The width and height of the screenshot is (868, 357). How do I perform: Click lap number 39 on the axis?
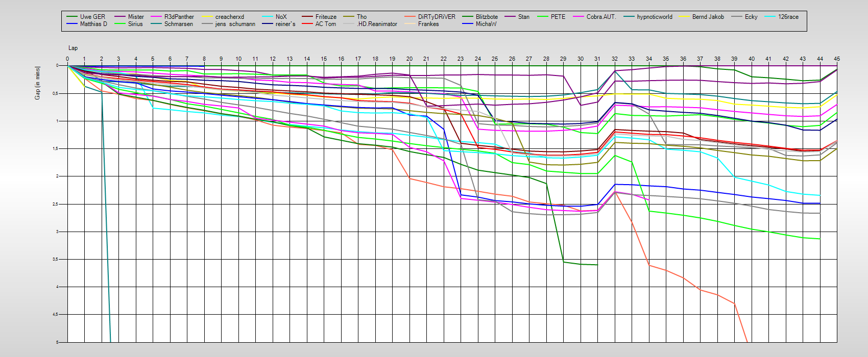click(734, 59)
